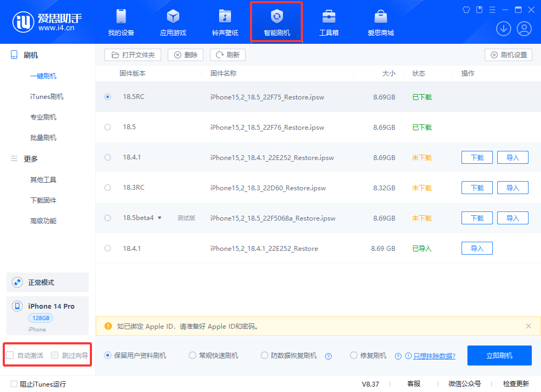Select the 18.5 firmware row radio button
Viewport: 541px width, 392px height.
coord(108,127)
